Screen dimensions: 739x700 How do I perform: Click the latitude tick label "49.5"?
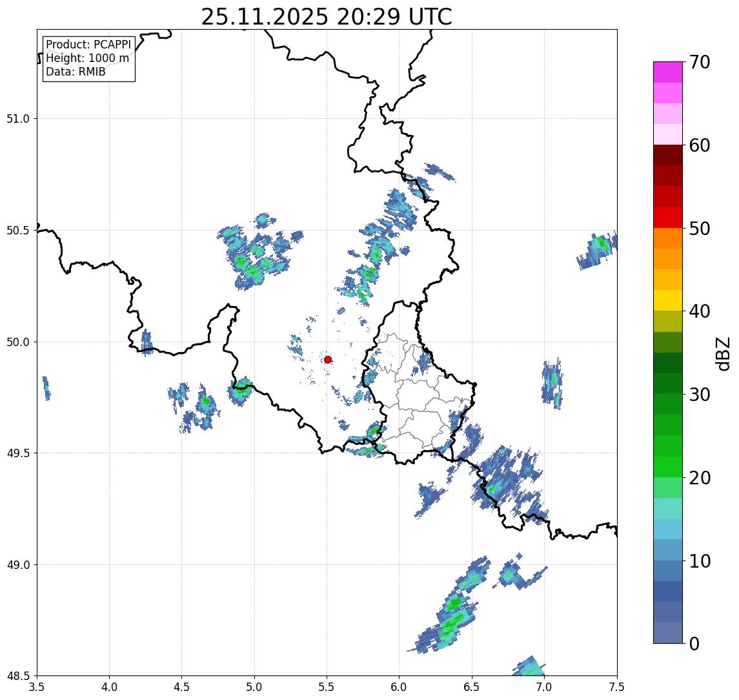[x=18, y=453]
